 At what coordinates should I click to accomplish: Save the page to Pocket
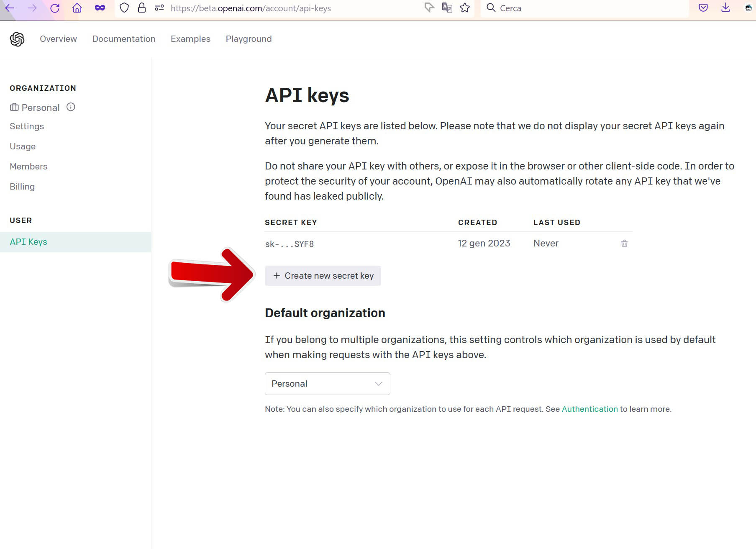[703, 8]
